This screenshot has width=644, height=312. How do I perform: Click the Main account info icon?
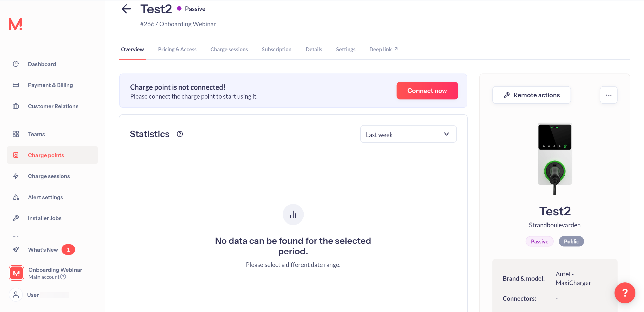click(63, 277)
